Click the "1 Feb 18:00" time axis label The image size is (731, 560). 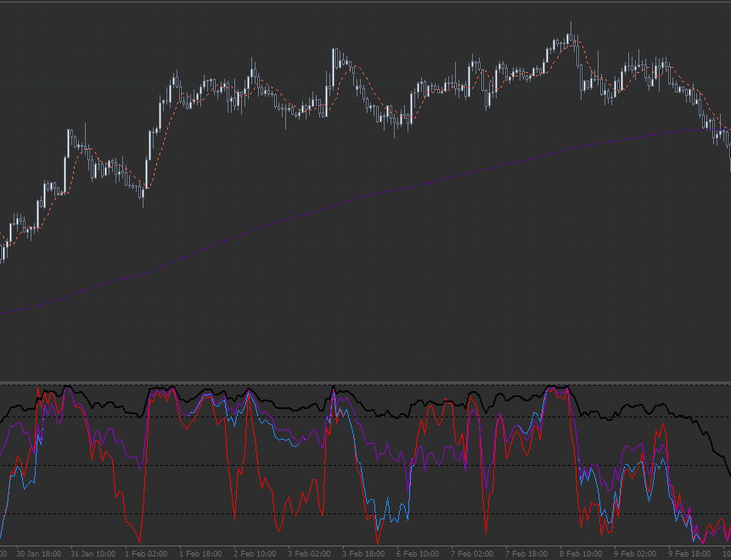coord(200,554)
